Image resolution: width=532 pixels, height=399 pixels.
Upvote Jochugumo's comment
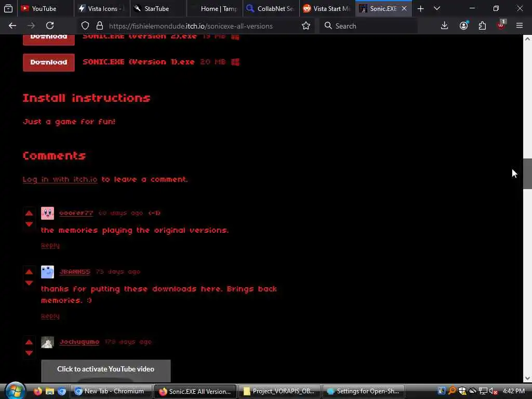(29, 342)
